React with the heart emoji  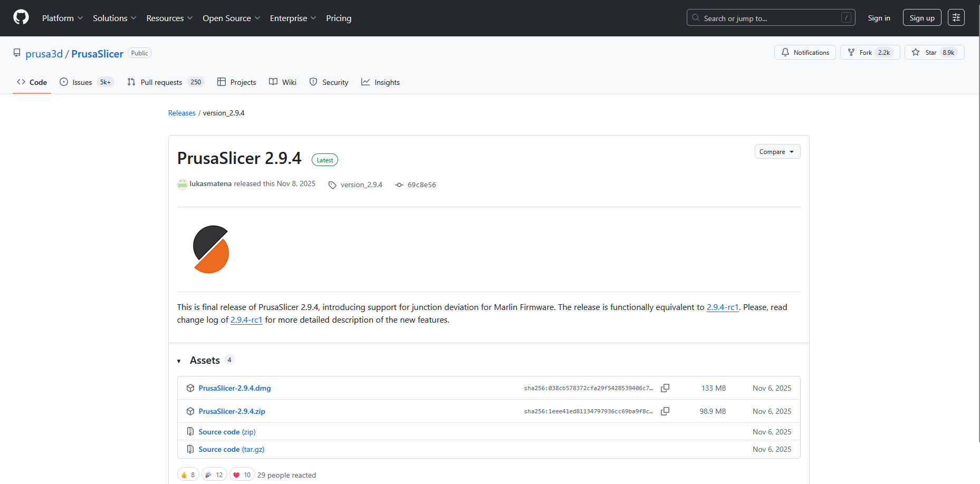(242, 475)
